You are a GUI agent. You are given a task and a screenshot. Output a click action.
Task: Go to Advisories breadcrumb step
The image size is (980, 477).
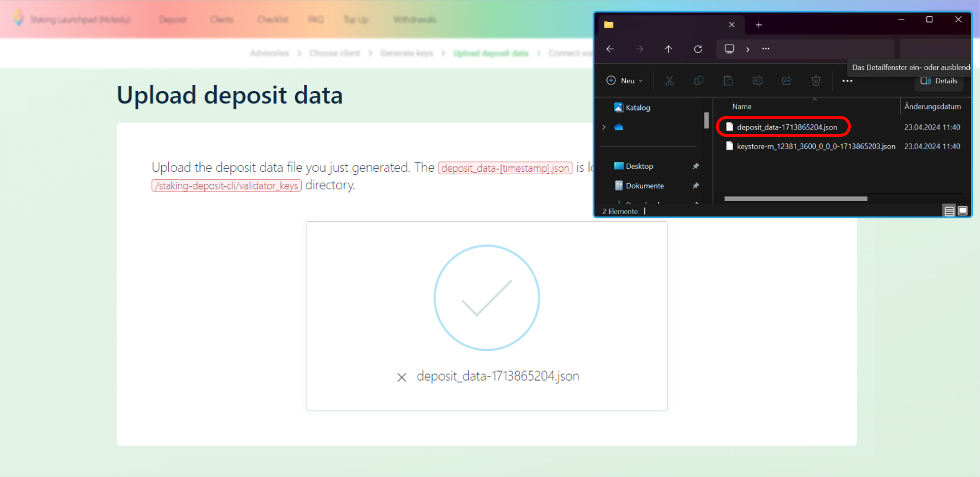pyautogui.click(x=269, y=53)
